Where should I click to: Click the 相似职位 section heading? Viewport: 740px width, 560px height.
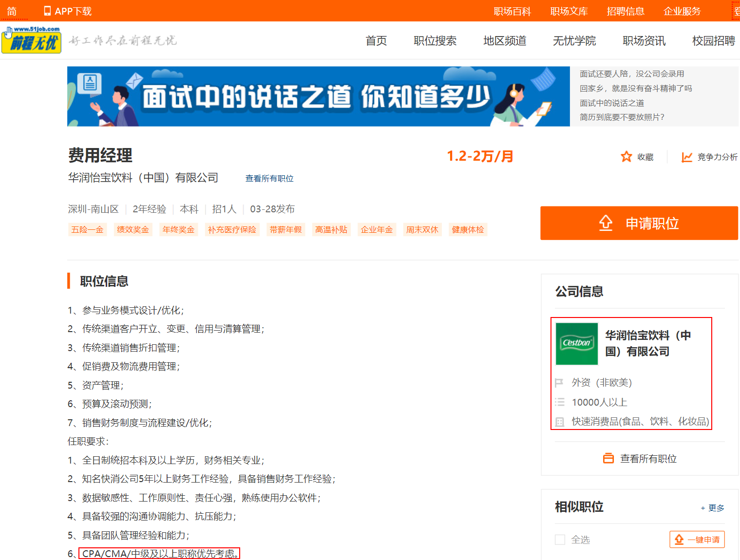579,507
